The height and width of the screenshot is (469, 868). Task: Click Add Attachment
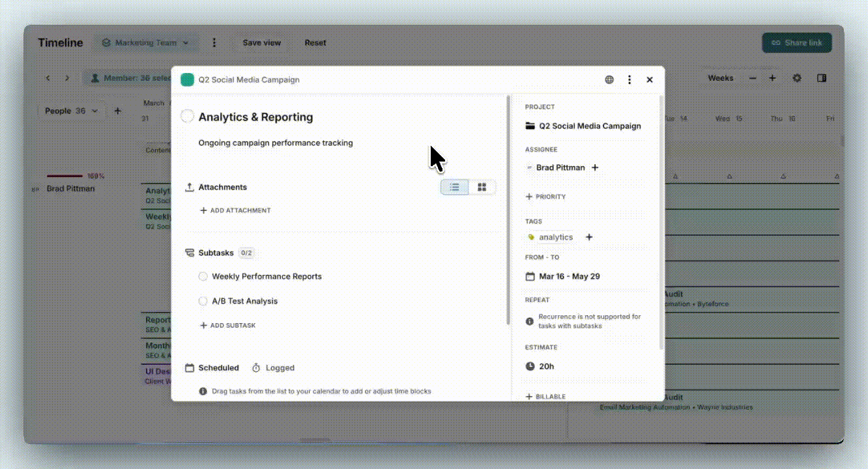pos(235,211)
